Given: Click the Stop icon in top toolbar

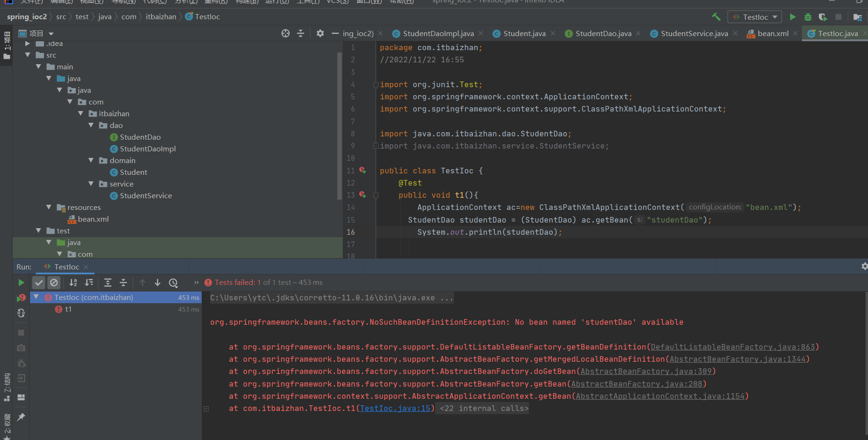Looking at the screenshot, I should click(838, 17).
